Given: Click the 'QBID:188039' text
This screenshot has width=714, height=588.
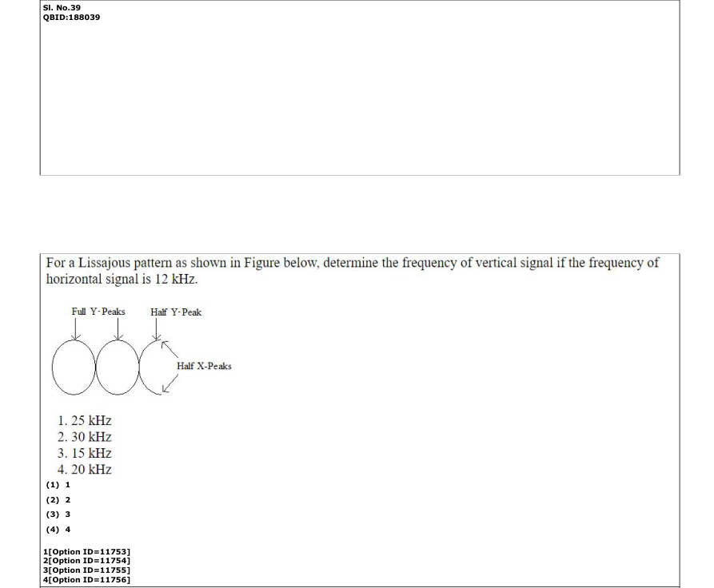Looking at the screenshot, I should (x=71, y=18).
